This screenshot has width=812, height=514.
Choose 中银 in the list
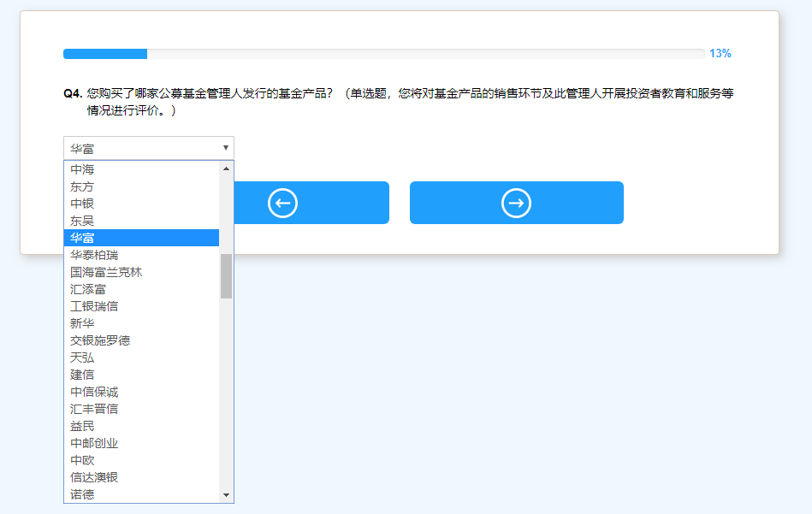141,204
